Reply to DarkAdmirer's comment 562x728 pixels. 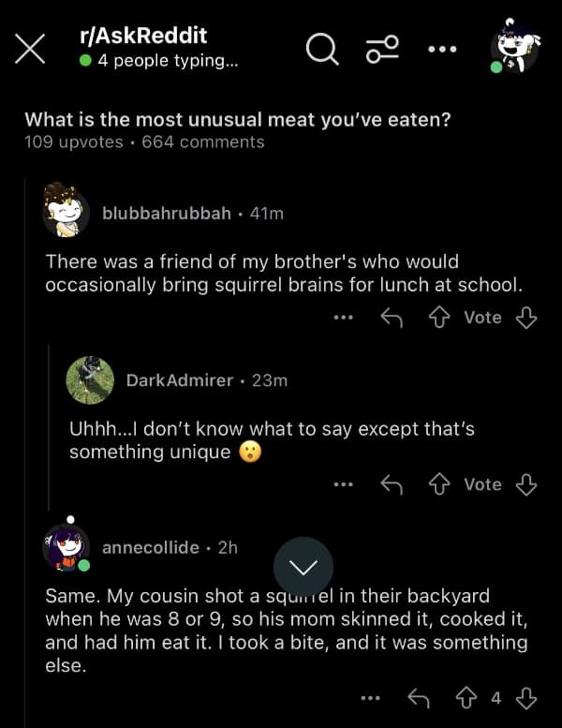[x=391, y=484]
